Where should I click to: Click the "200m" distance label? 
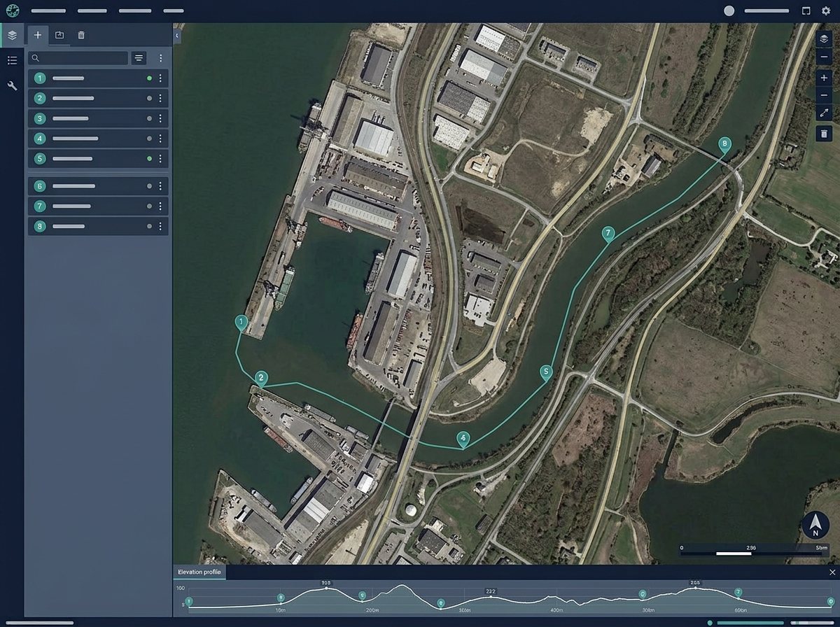coord(372,610)
